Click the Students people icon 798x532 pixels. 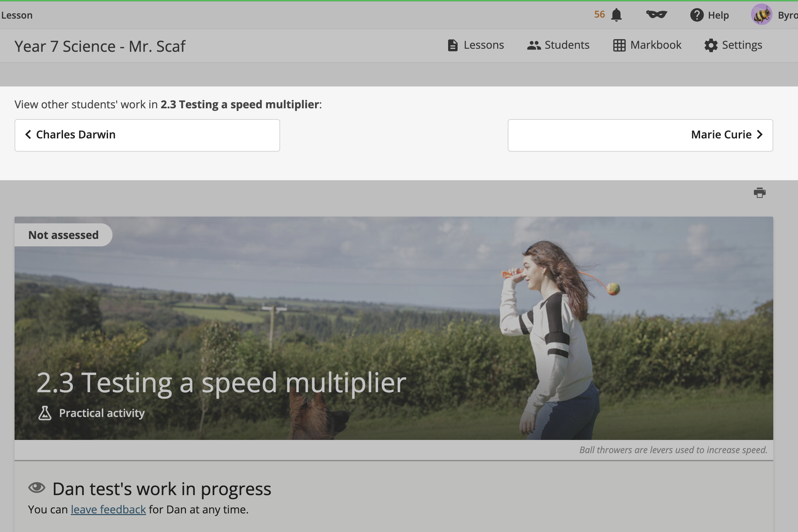(x=533, y=45)
